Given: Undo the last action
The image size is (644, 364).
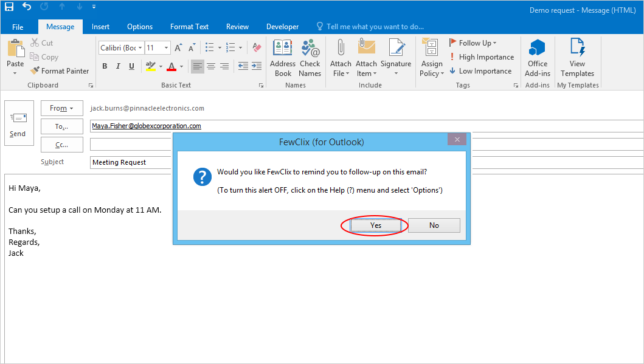Looking at the screenshot, I should click(x=27, y=7).
